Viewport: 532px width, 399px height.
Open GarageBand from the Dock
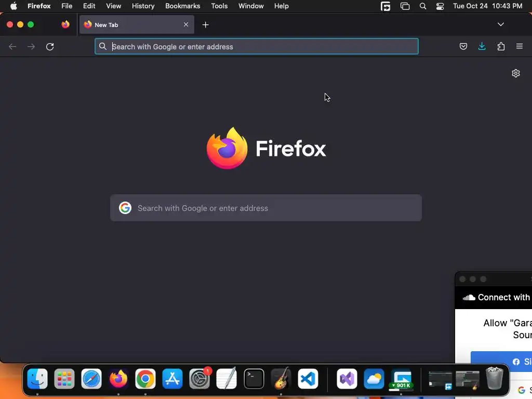click(x=281, y=379)
